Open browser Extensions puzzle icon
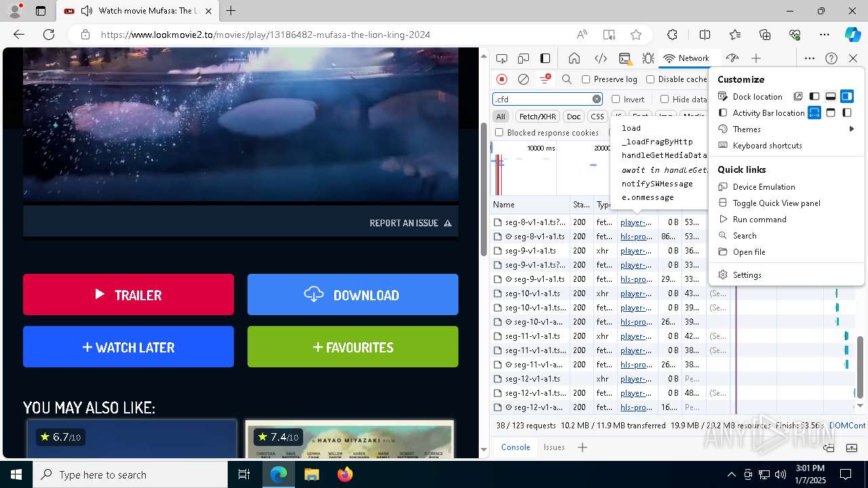 (672, 35)
